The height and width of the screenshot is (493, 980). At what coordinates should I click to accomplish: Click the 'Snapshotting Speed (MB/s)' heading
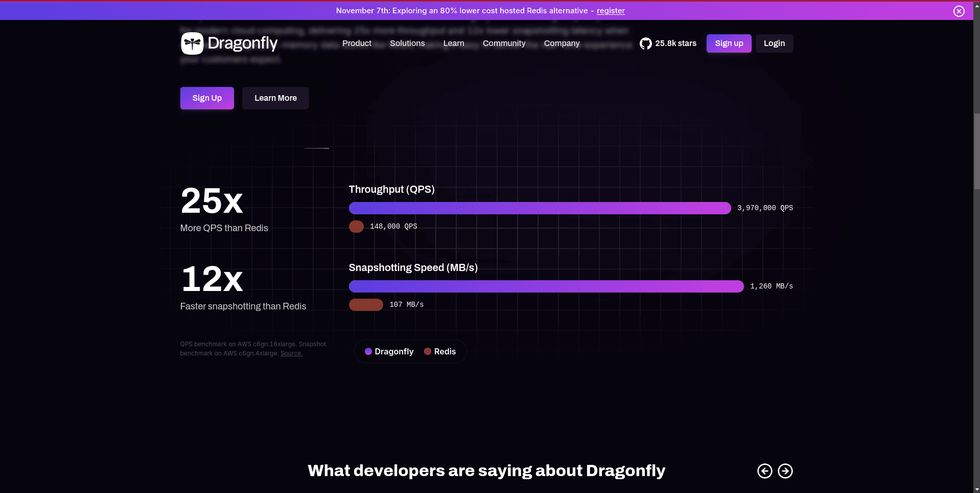pos(413,267)
